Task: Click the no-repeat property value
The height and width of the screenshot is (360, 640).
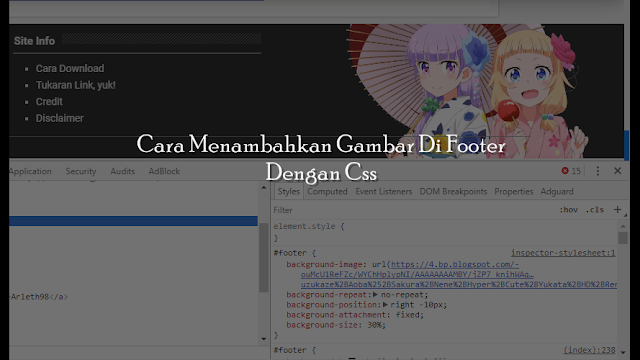Action: click(402, 295)
